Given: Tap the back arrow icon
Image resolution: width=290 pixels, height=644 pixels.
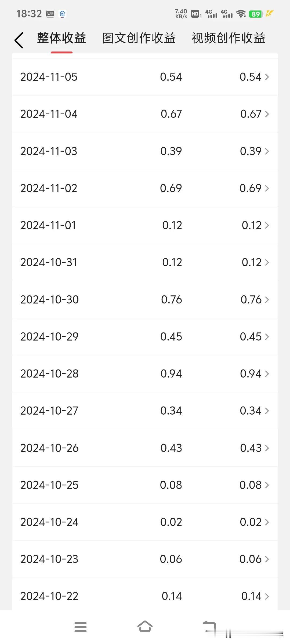Looking at the screenshot, I should (19, 40).
